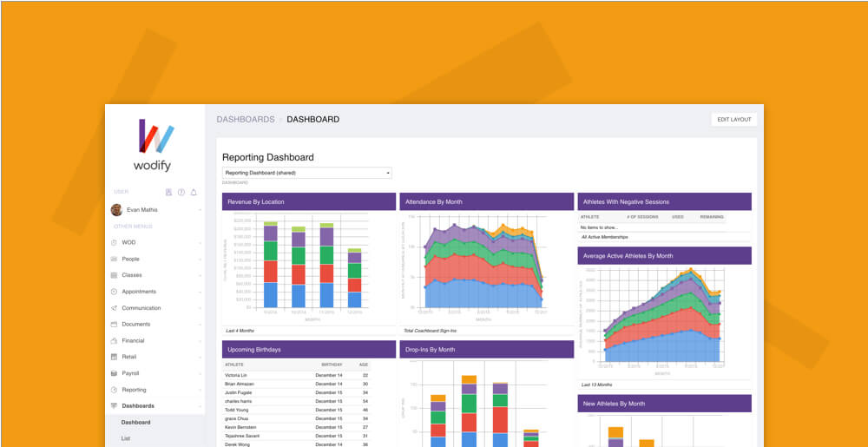Click the New Athletes By Month header

664,404
